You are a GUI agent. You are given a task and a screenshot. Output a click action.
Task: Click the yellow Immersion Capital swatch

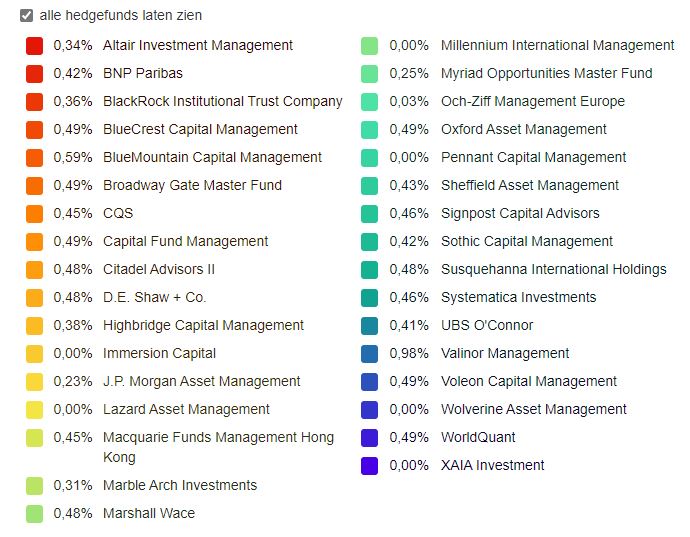[x=35, y=353]
